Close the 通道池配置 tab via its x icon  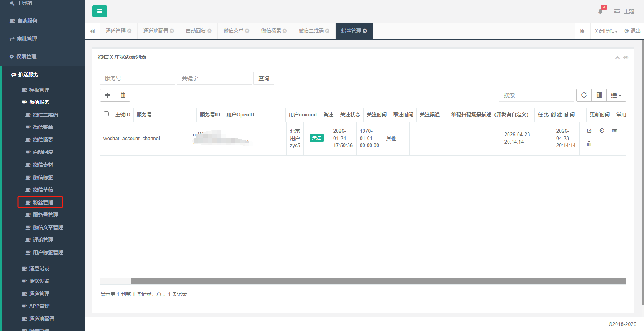[172, 31]
